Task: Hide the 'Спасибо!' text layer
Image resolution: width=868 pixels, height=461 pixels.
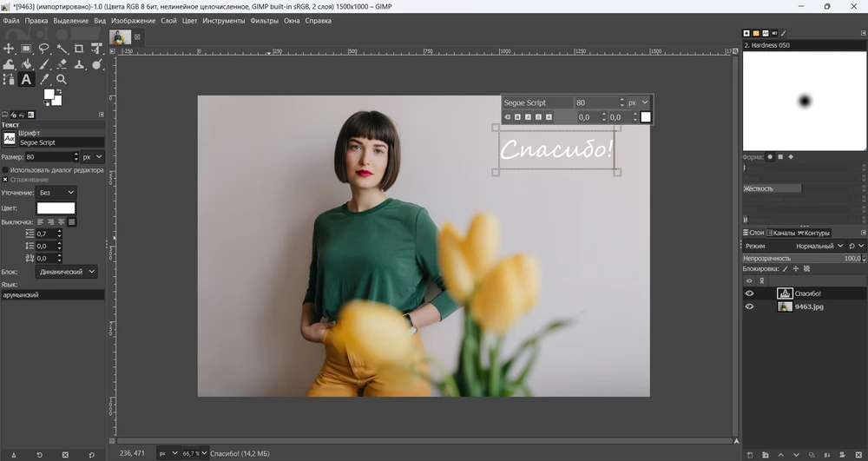Action: 750,293
